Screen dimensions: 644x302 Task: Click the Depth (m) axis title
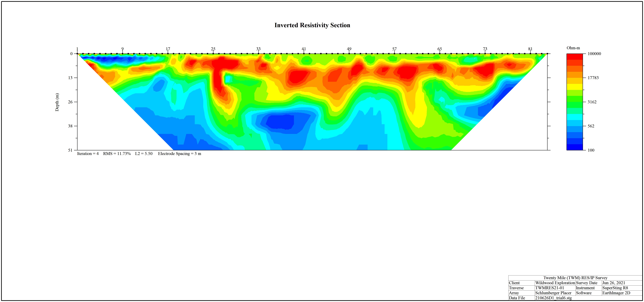[57, 102]
